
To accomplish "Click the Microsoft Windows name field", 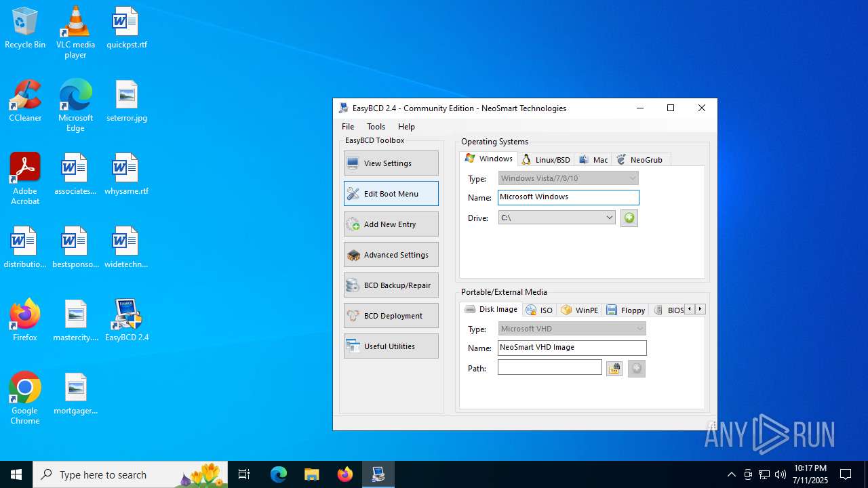I will (x=568, y=197).
